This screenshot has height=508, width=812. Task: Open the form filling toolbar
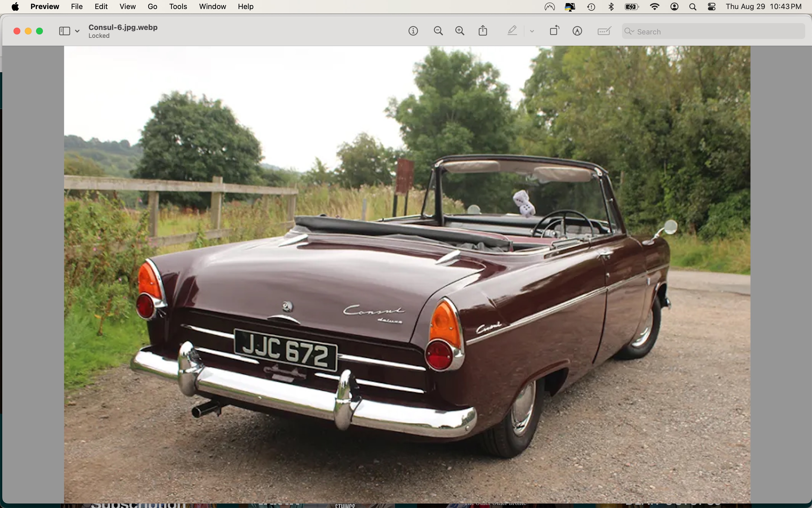point(604,31)
